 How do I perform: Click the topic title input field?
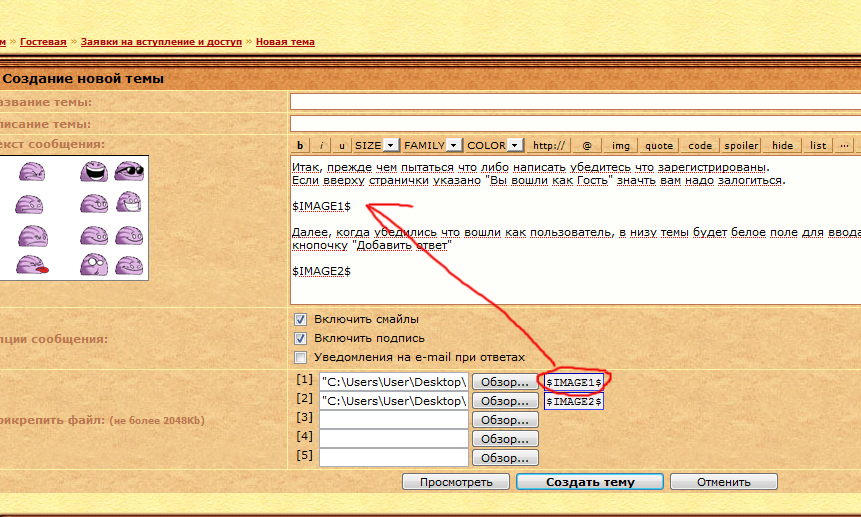coord(574,102)
